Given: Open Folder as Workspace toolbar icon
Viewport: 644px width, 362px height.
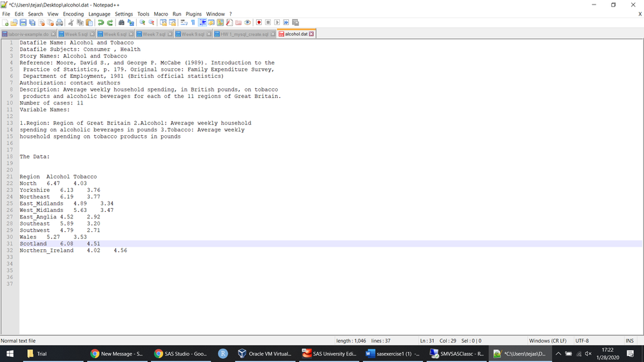Looking at the screenshot, I should (239, 23).
